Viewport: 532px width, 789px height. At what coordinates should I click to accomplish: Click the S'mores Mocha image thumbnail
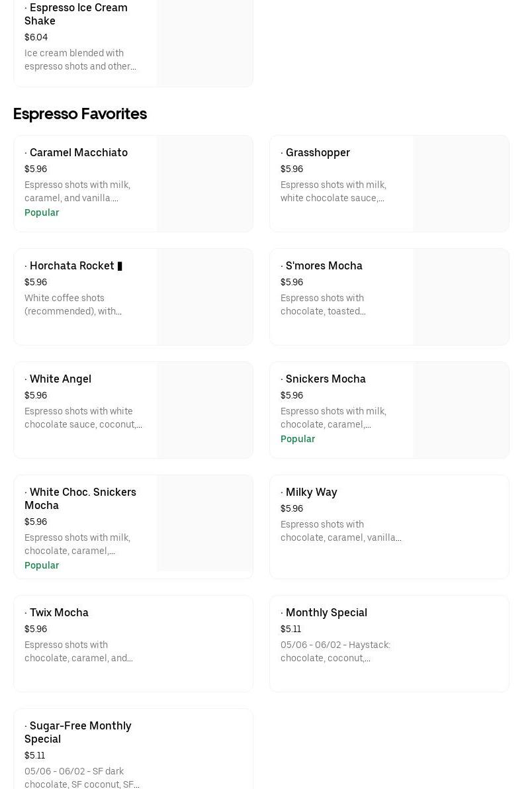click(x=461, y=297)
